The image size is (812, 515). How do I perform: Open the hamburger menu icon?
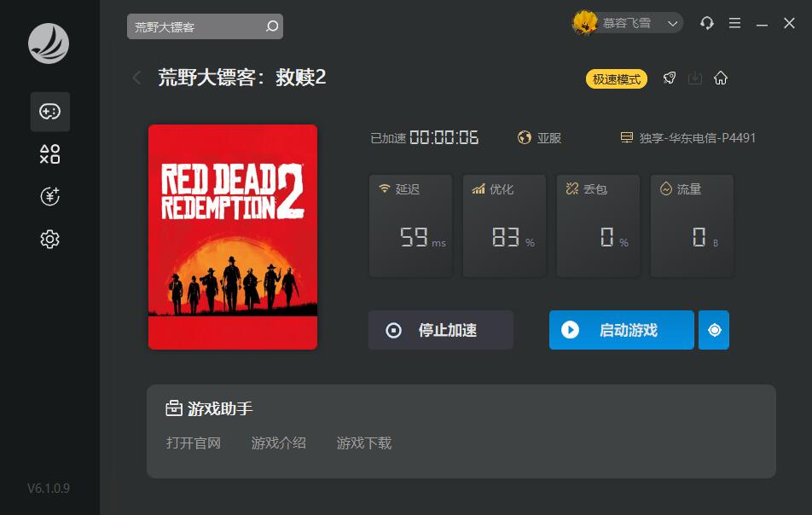pos(734,23)
